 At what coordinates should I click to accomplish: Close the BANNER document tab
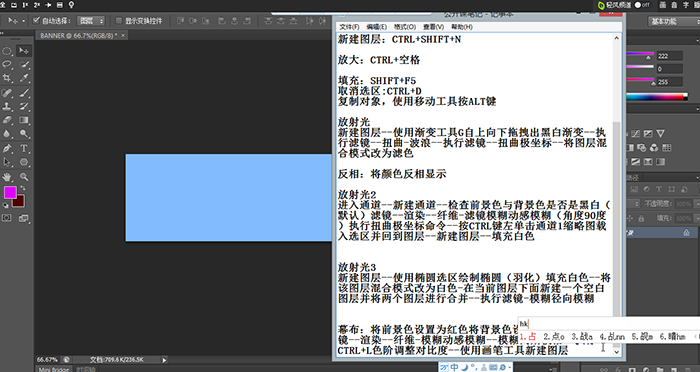[123, 35]
